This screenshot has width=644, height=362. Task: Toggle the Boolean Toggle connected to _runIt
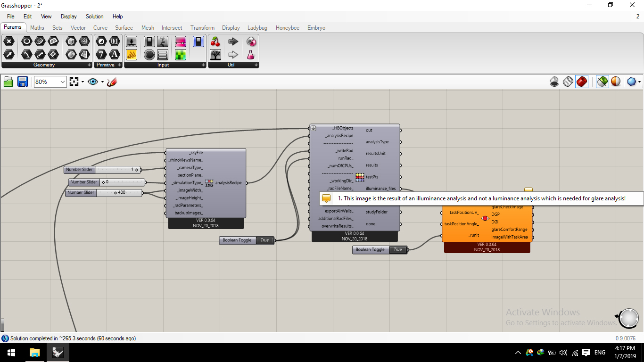click(380, 250)
